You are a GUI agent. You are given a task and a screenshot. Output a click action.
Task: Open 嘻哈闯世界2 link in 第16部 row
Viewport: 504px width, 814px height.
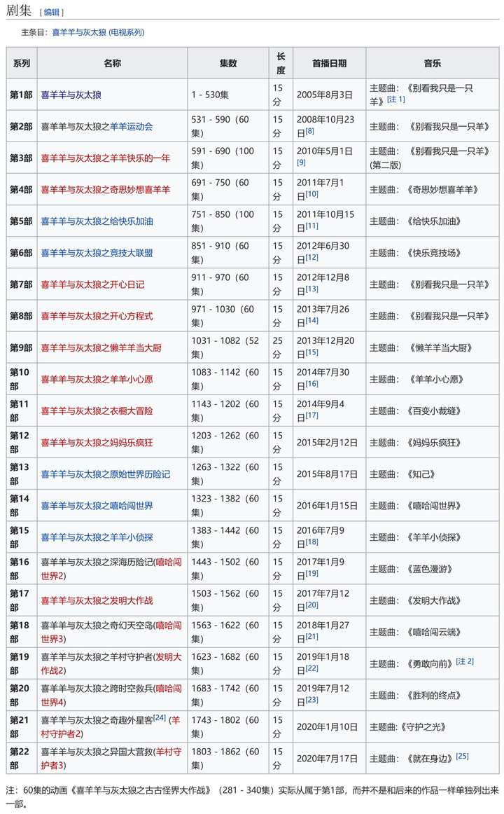click(x=111, y=569)
